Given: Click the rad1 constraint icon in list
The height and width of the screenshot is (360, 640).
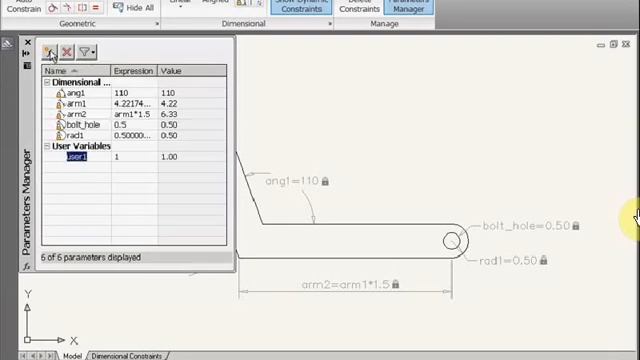Looking at the screenshot, I should [x=60, y=136].
